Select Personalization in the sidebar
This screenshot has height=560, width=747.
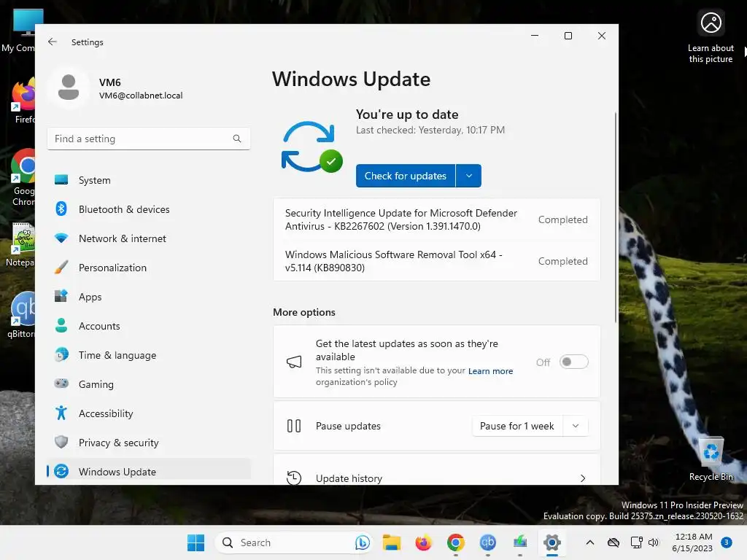149,267
